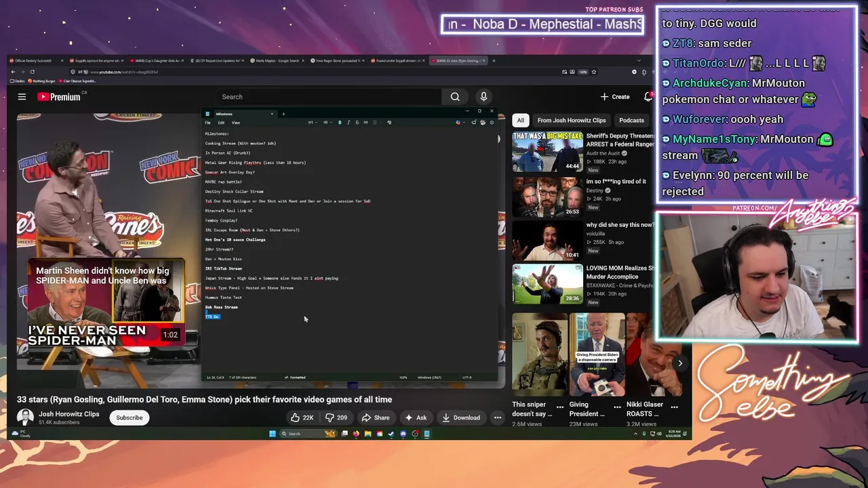
Task: Click UTF-8 encoding in Notepad status bar
Action: click(467, 378)
